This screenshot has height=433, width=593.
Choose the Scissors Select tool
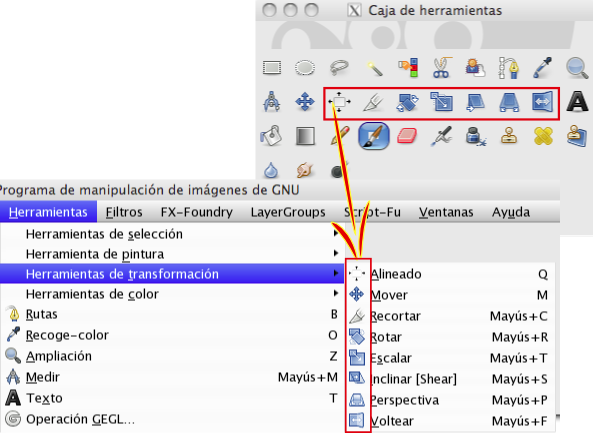pyautogui.click(x=441, y=68)
